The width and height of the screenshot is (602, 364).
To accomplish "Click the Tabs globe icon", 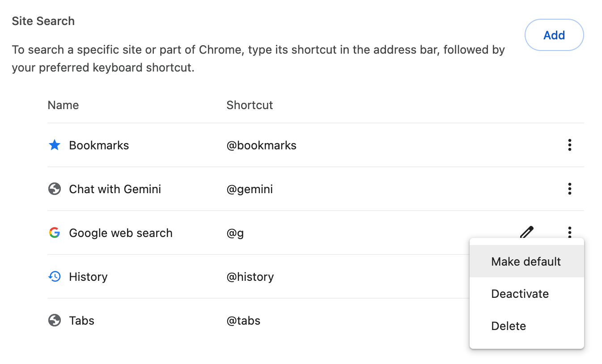I will coord(54,320).
